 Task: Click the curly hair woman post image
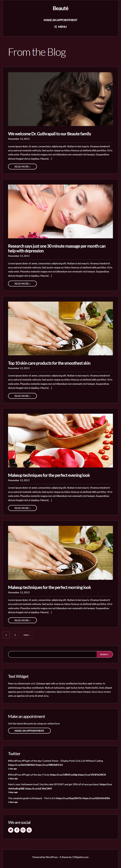[60, 99]
